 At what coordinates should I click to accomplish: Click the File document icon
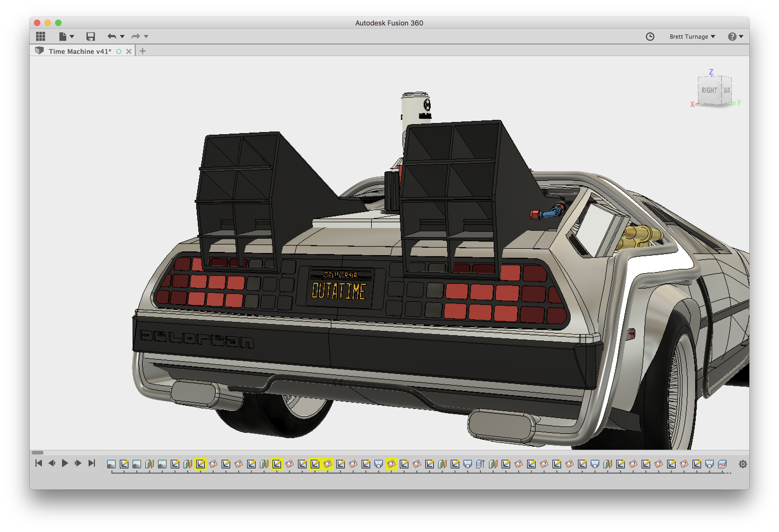pyautogui.click(x=62, y=36)
